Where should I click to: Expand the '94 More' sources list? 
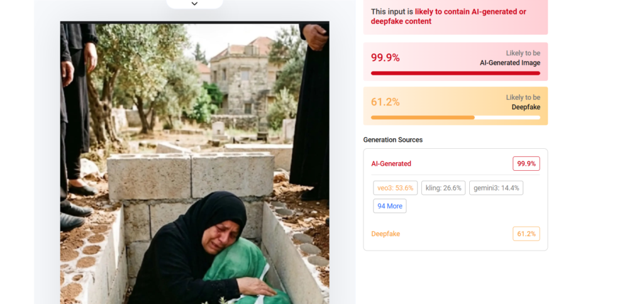coord(389,206)
